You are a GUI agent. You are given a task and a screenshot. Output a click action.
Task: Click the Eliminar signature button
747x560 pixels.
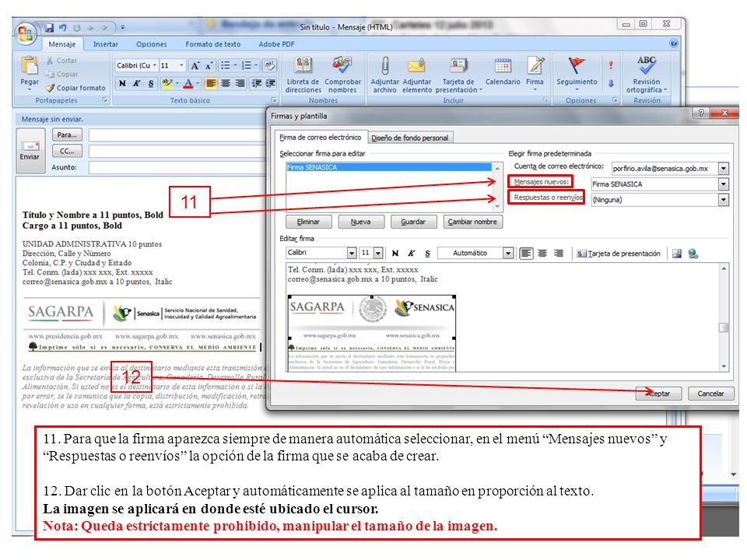pyautogui.click(x=308, y=222)
